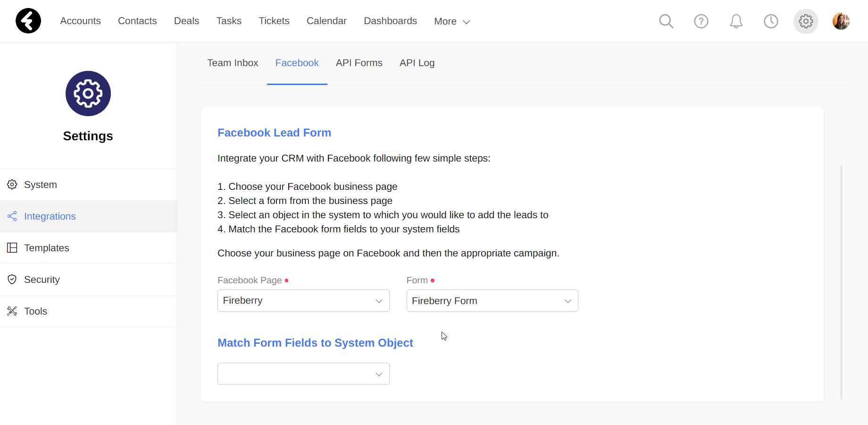Open Tickets in the top navigation

click(x=274, y=21)
